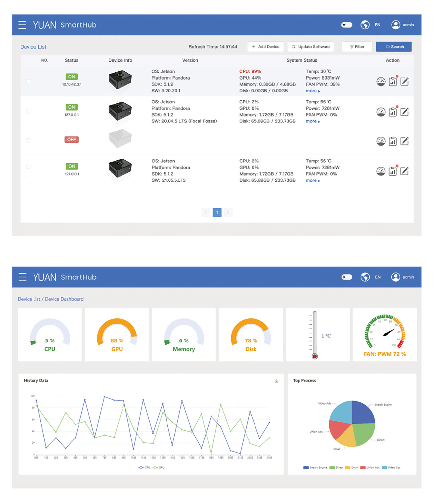Viewport: 435px width, 504px height.
Task: Open report clipboard icon for the OFF device
Action: 392,141
